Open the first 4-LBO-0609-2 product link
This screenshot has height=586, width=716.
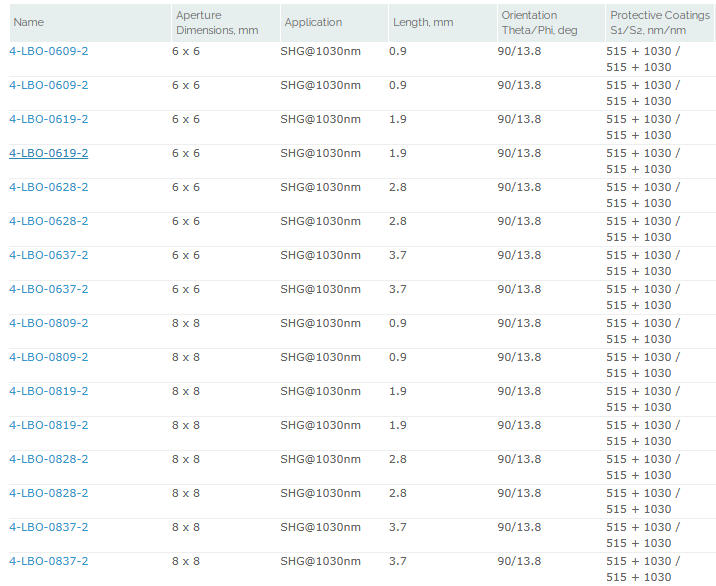[48, 51]
